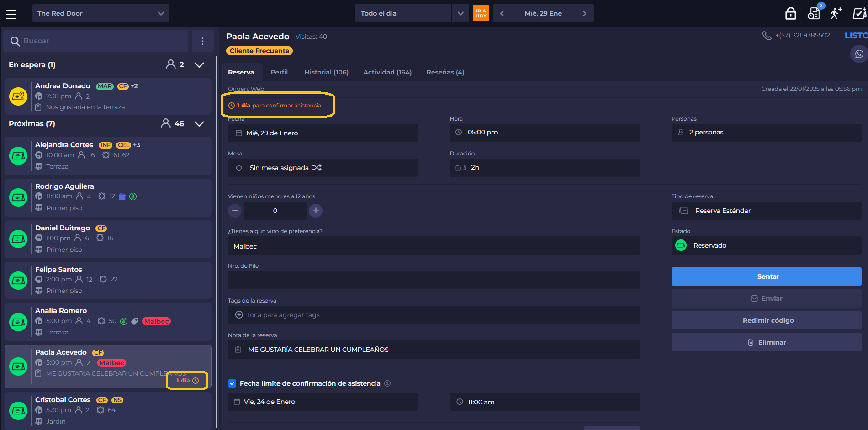Open the Historial (106) tab

click(x=327, y=72)
